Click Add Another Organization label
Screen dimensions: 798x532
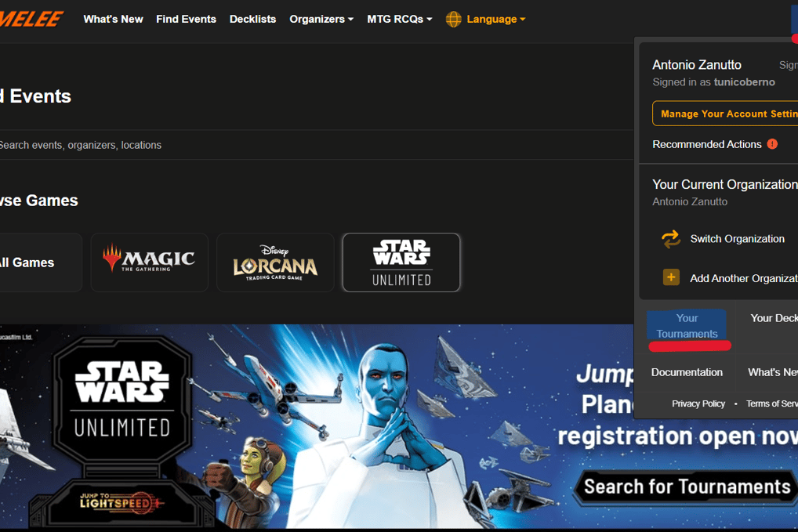(744, 278)
